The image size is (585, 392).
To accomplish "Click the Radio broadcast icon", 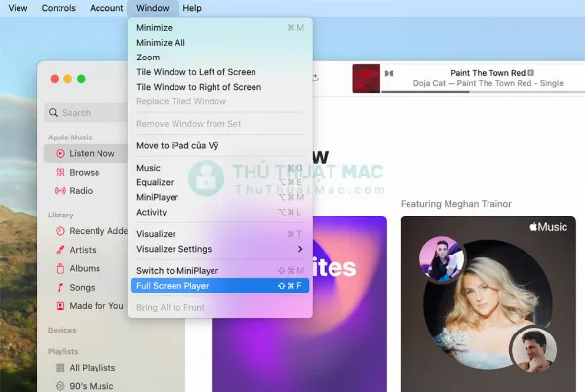I will tap(60, 190).
